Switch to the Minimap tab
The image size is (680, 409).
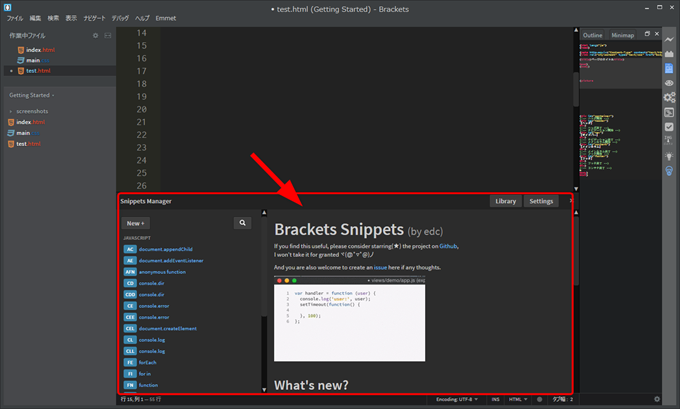623,35
